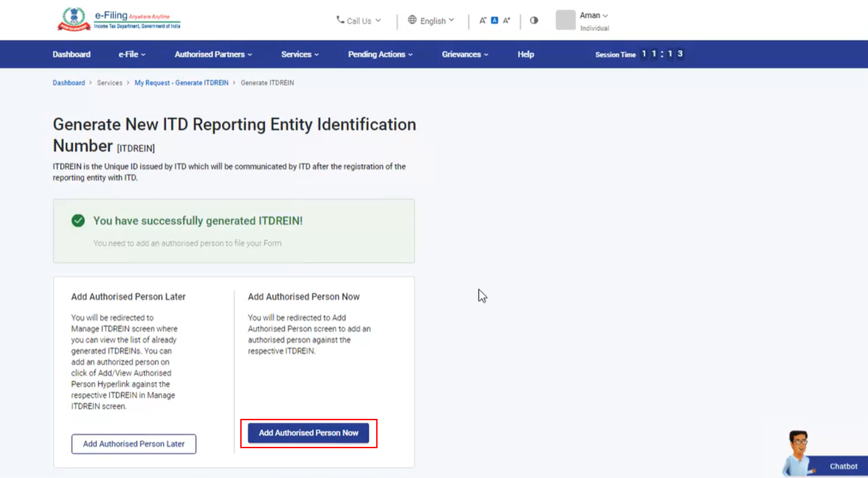Open the Call Us dropdown
Viewport: 868px width, 478px height.
(359, 21)
